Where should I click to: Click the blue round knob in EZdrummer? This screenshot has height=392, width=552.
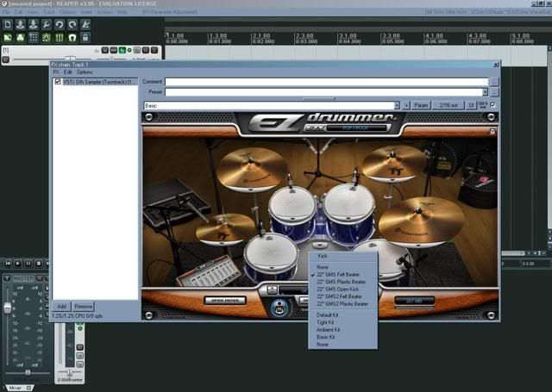(279, 308)
